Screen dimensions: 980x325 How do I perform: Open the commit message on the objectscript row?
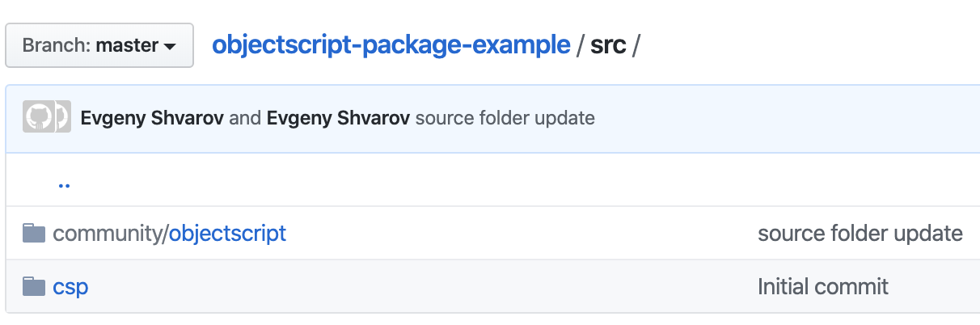click(x=860, y=234)
